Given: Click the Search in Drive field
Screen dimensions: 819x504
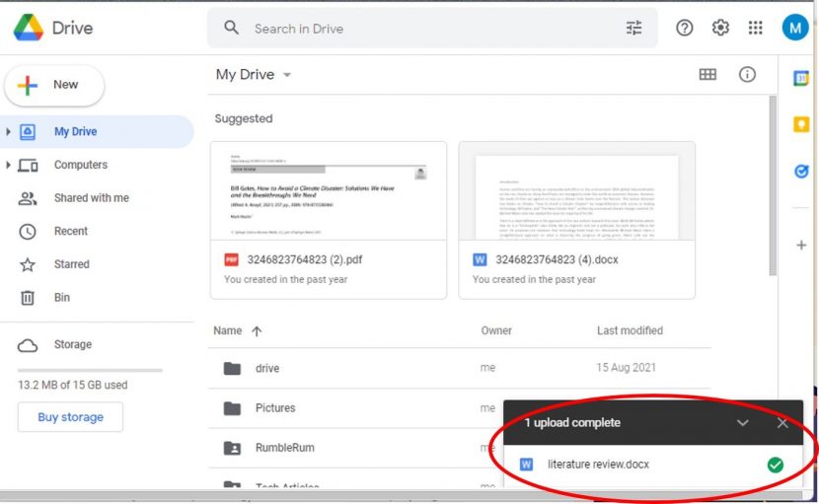Looking at the screenshot, I should pos(432,29).
